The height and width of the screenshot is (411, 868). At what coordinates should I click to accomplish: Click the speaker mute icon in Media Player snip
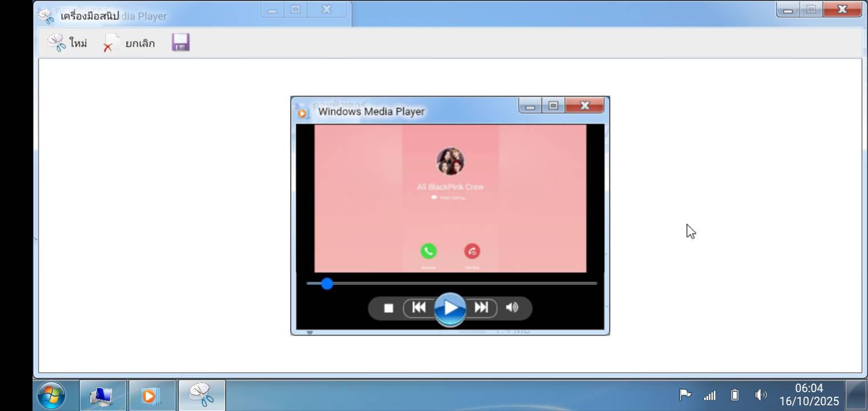tap(512, 308)
